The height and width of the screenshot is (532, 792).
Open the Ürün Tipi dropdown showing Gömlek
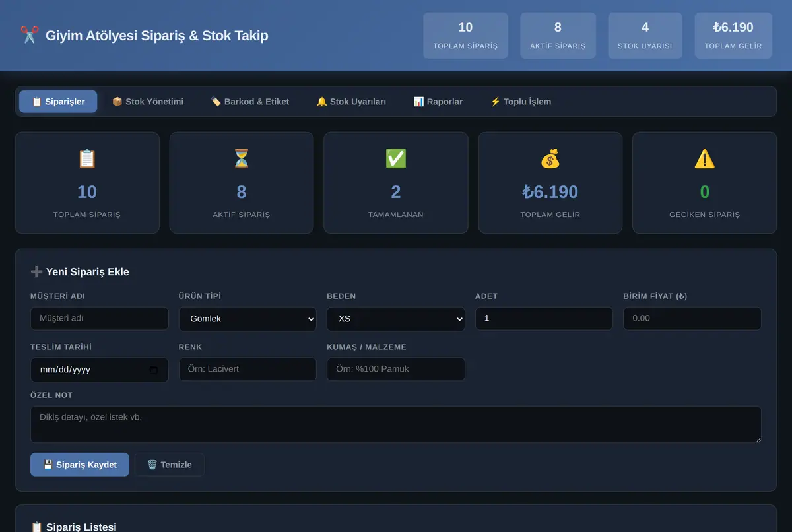[247, 319]
